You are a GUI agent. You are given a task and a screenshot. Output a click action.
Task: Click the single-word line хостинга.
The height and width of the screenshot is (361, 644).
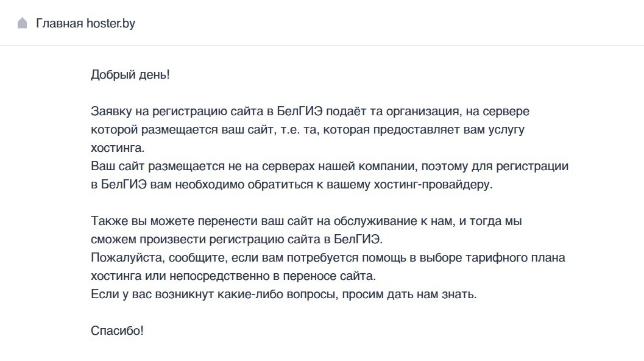(x=118, y=148)
